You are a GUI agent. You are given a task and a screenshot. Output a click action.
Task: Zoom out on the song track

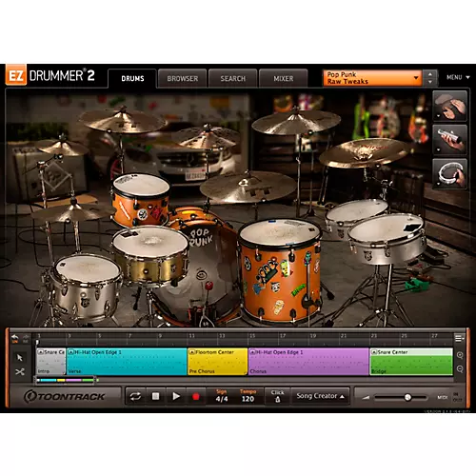460,368
